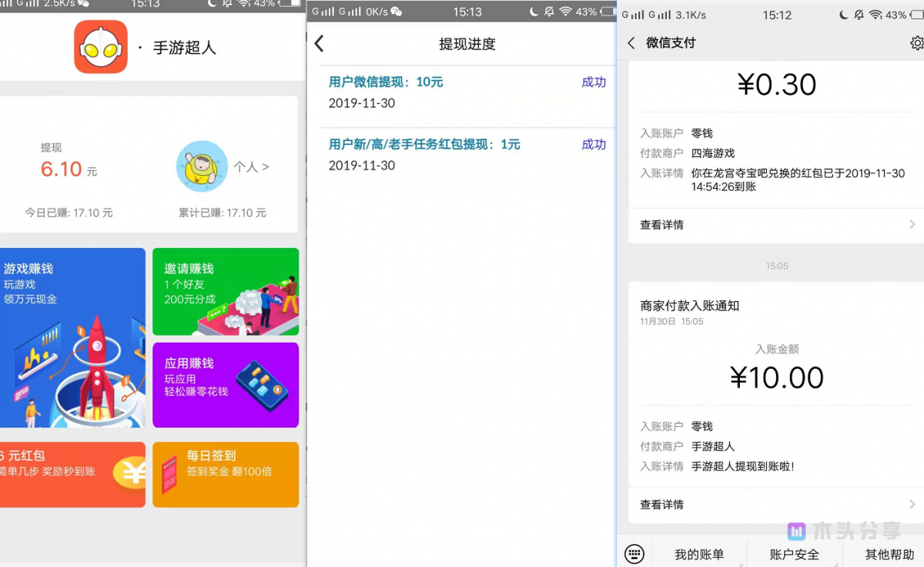This screenshot has width=924, height=567.
Task: Tap the 手游超人 Ultraman app logo
Action: click(101, 47)
